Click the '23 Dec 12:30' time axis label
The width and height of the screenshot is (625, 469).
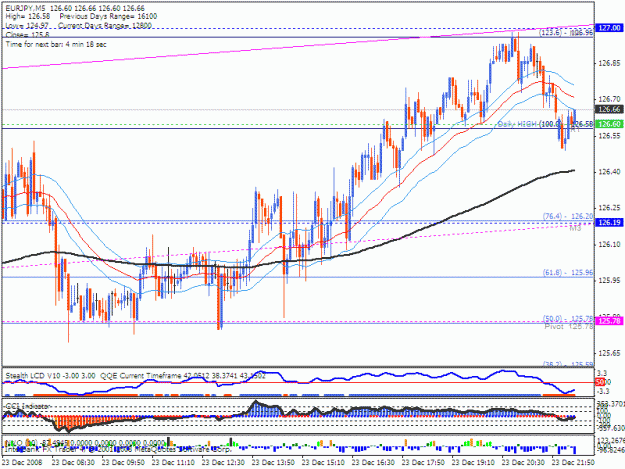[223, 463]
